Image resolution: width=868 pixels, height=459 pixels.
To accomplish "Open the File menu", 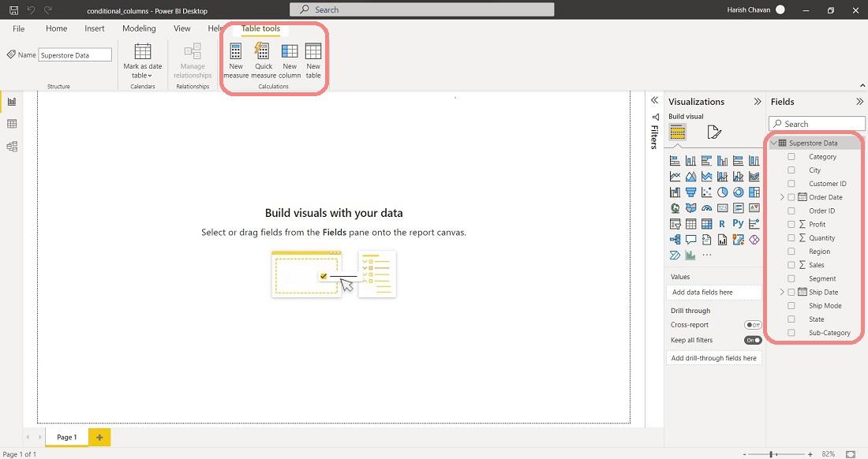I will 18,28.
